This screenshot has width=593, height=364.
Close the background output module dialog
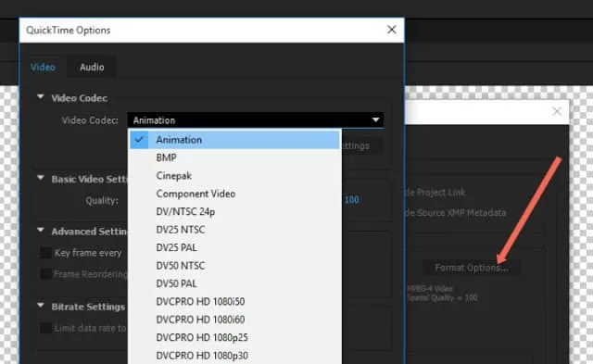point(557,111)
